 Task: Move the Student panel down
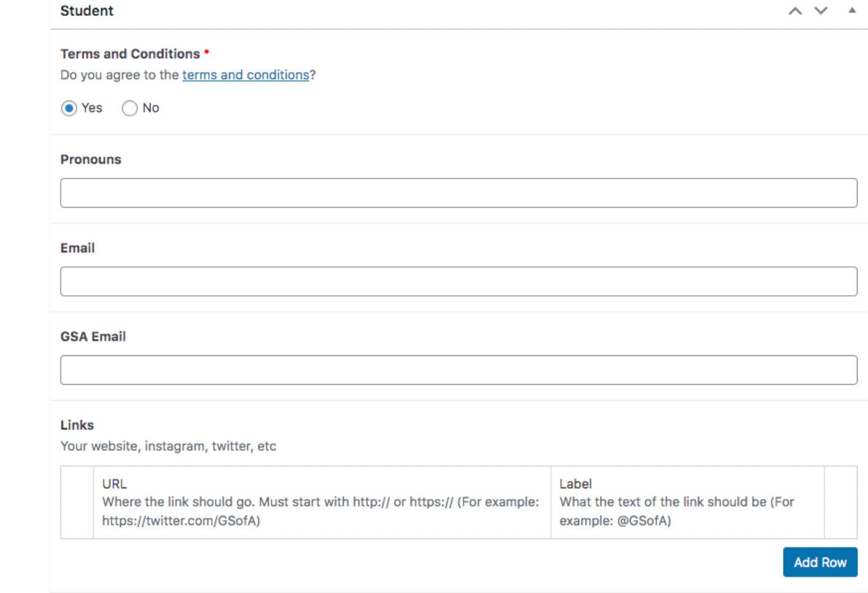click(821, 11)
